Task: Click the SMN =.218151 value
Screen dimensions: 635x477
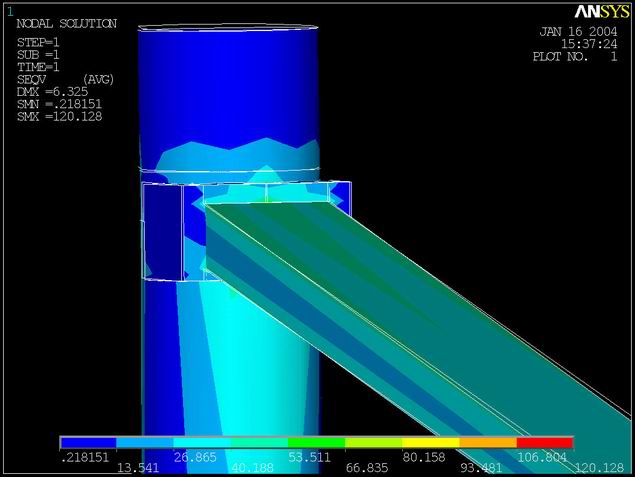Action: (x=60, y=104)
